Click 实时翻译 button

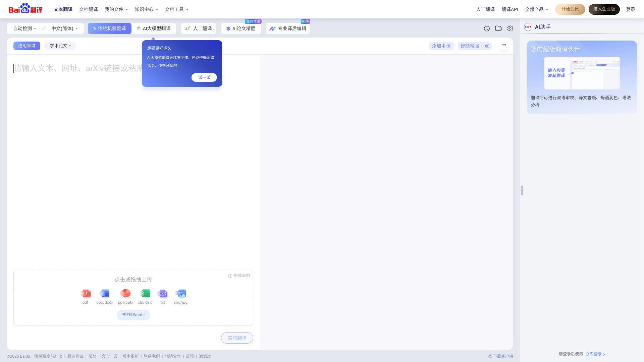click(x=237, y=338)
